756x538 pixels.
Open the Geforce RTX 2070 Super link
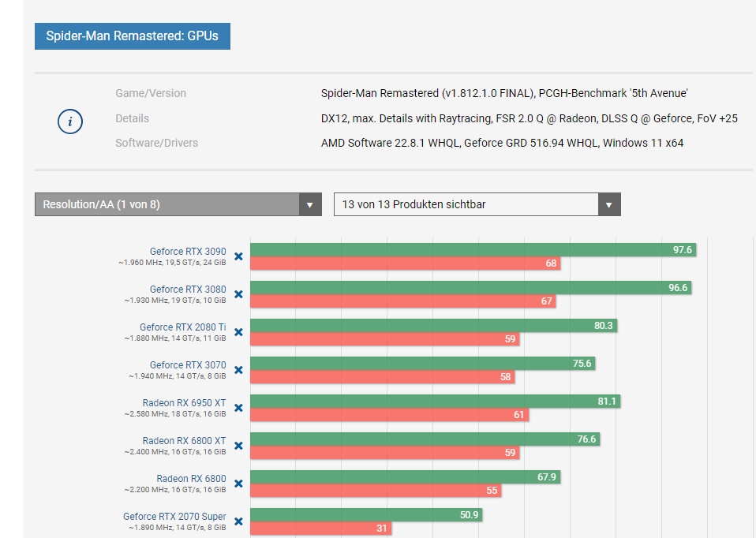(174, 516)
